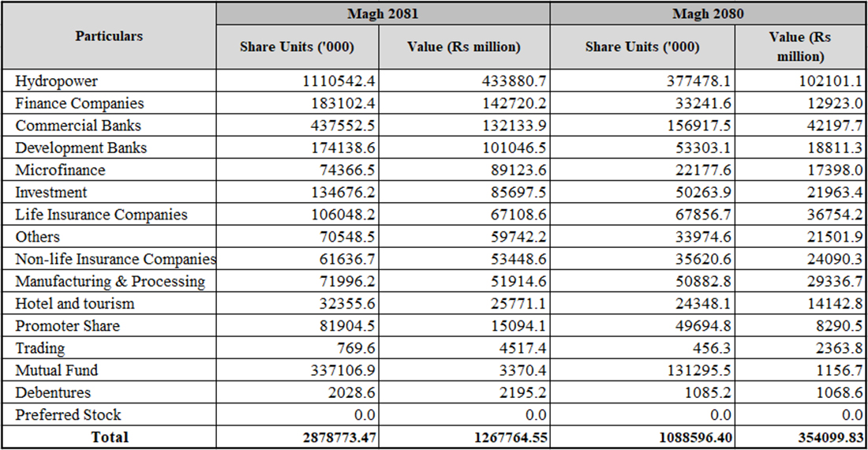This screenshot has height=450, width=868.
Task: Select the Magh 2080 header cell
Action: pos(708,14)
